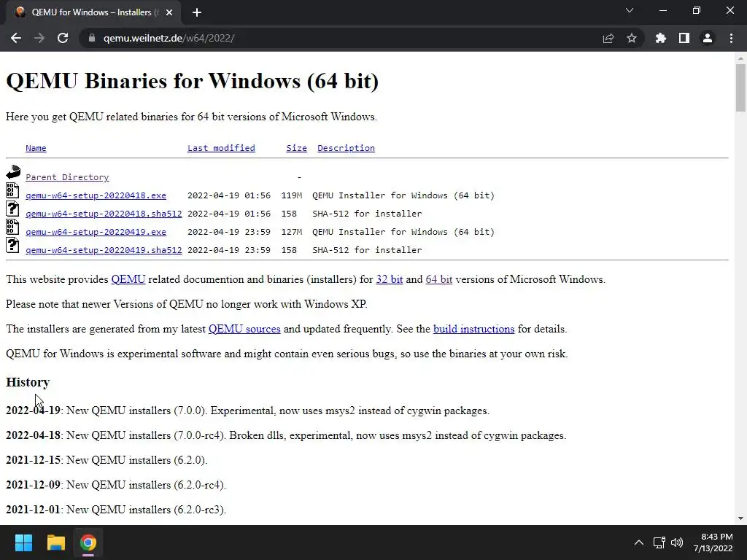Image resolution: width=747 pixels, height=560 pixels.
Task: Sort the listing by Name
Action: pos(36,148)
